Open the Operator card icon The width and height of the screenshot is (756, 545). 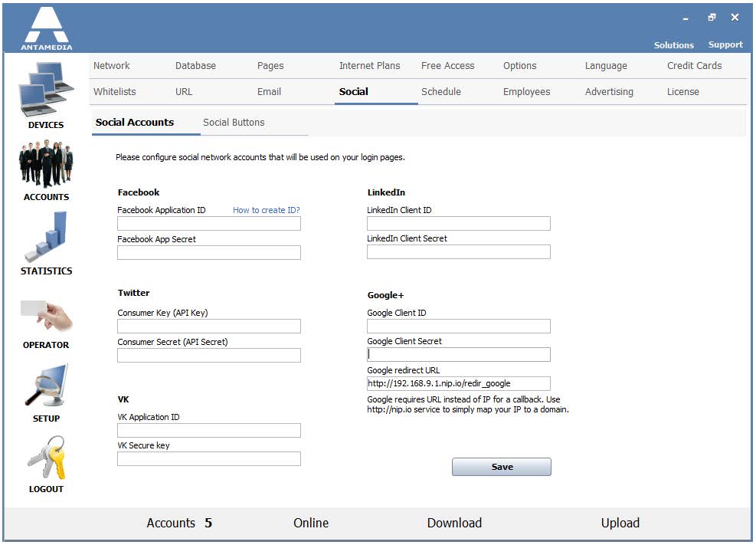pyautogui.click(x=46, y=315)
